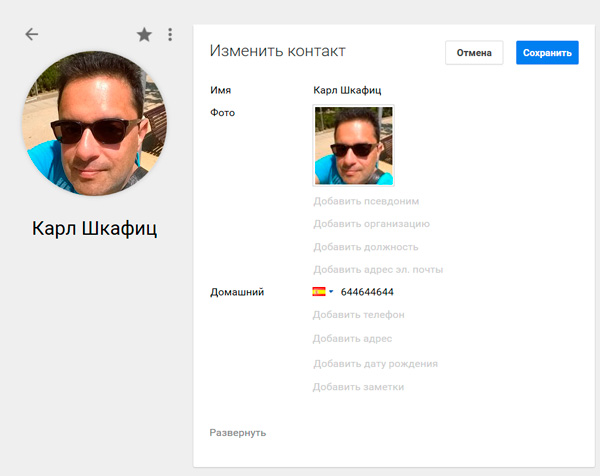Click the Добавить должность field
Screen dimensions: 600x476
tap(365, 247)
